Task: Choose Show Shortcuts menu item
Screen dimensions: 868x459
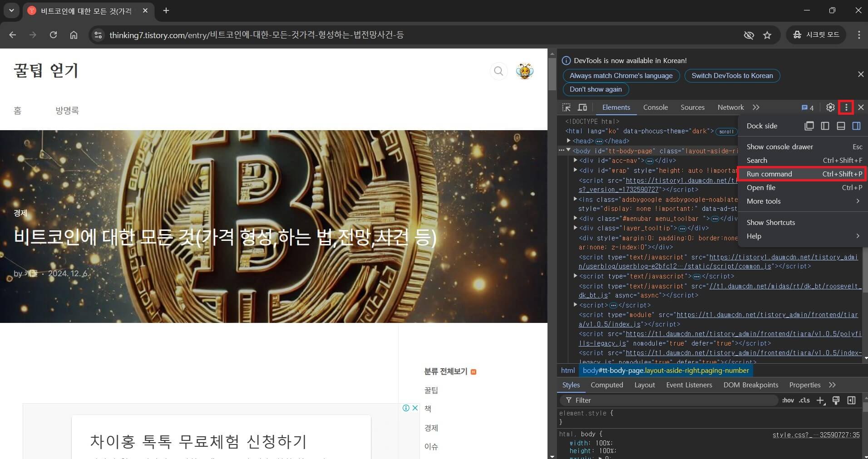Action: click(x=803, y=223)
